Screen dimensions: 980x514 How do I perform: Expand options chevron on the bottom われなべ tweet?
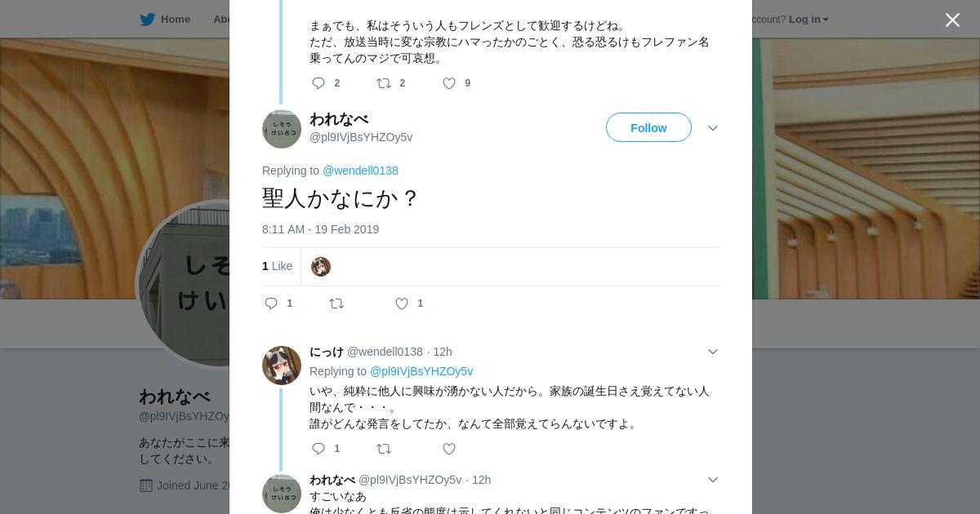click(x=712, y=480)
